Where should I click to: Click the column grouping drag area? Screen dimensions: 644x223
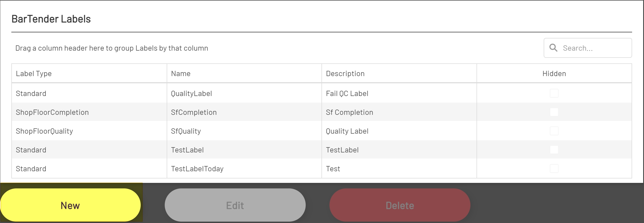(x=112, y=48)
